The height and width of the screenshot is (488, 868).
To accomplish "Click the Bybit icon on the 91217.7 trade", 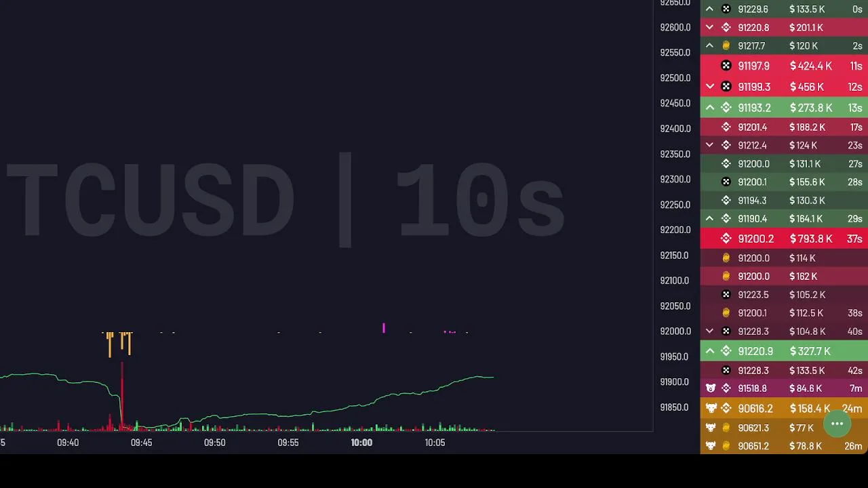I will [726, 46].
